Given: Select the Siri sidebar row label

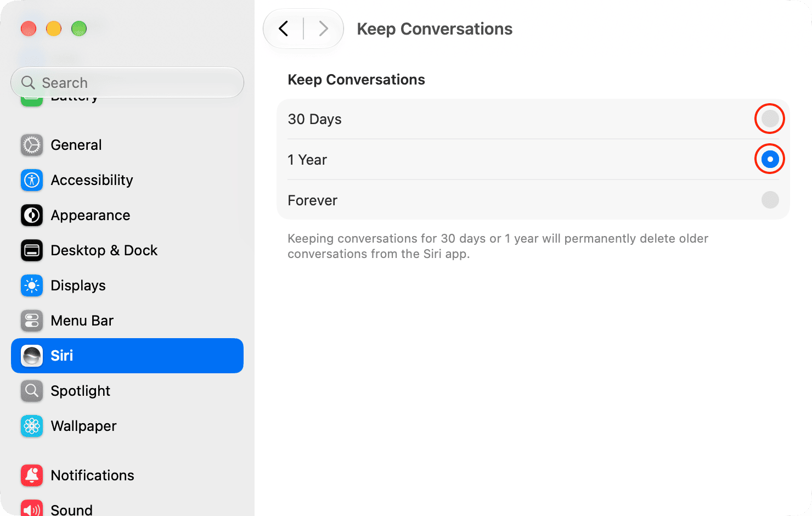Looking at the screenshot, I should [x=62, y=356].
